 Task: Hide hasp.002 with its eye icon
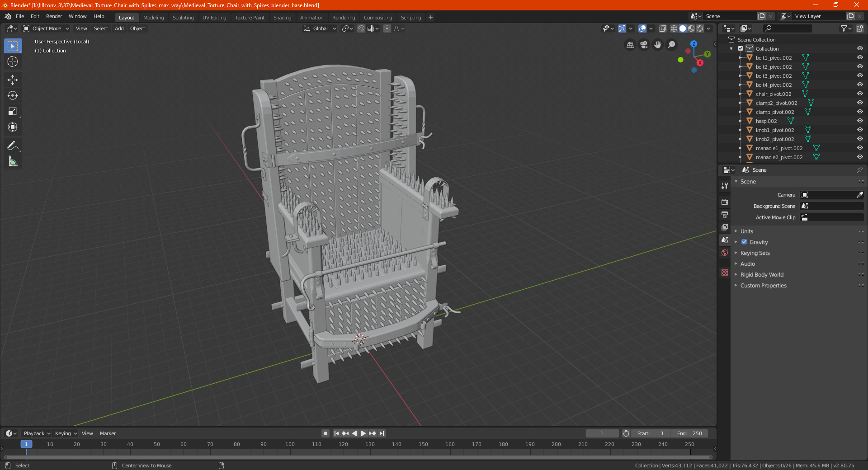click(859, 121)
